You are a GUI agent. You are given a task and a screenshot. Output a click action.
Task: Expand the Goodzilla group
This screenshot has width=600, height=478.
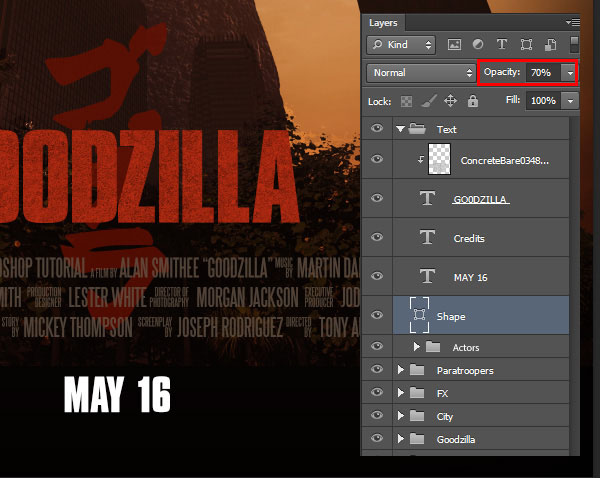pyautogui.click(x=401, y=439)
